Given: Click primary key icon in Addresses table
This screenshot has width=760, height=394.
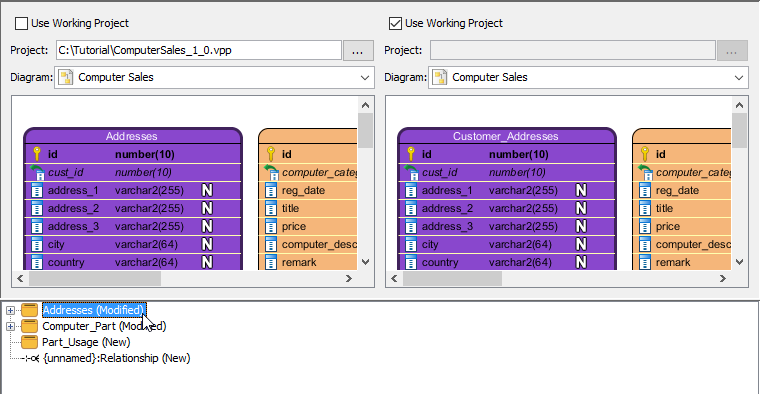Looking at the screenshot, I should pos(37,154).
